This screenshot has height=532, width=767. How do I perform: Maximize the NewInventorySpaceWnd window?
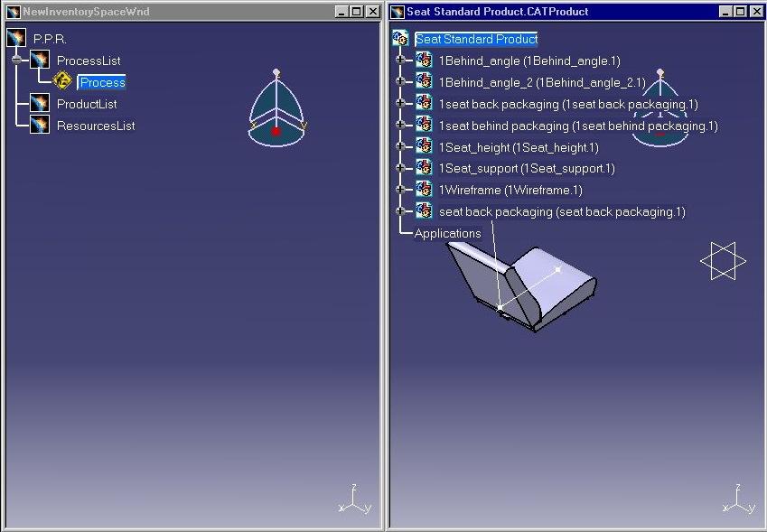[357, 11]
